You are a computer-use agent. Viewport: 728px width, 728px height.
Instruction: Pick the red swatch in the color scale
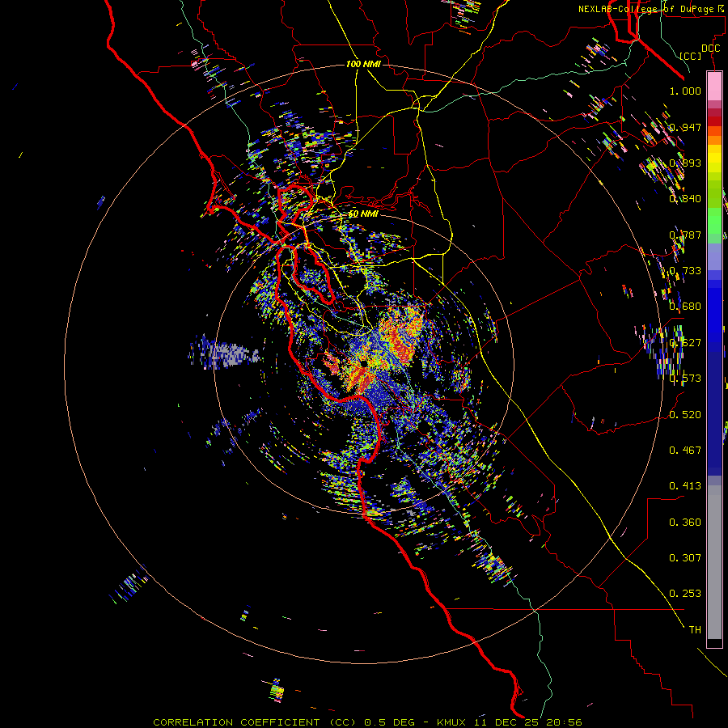coord(714,121)
